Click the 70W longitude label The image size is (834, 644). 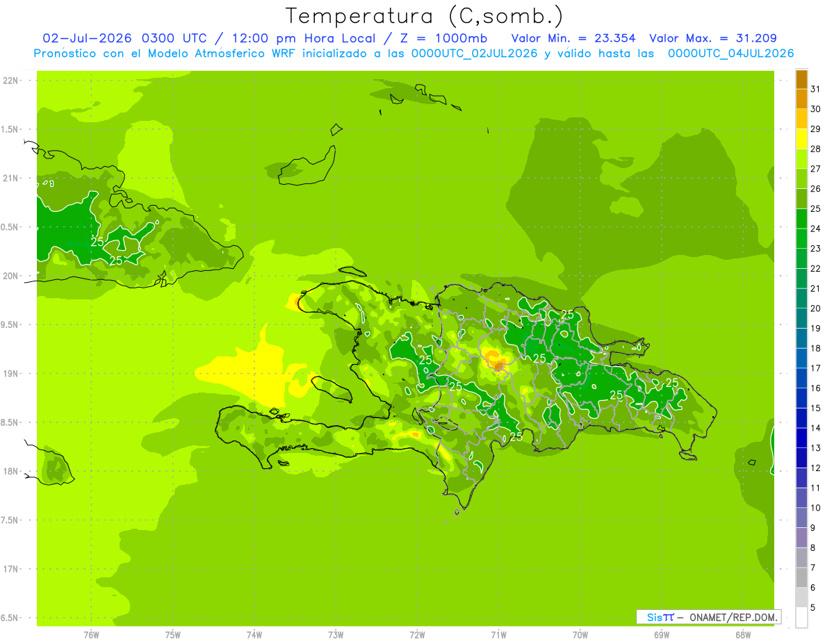coord(580,634)
